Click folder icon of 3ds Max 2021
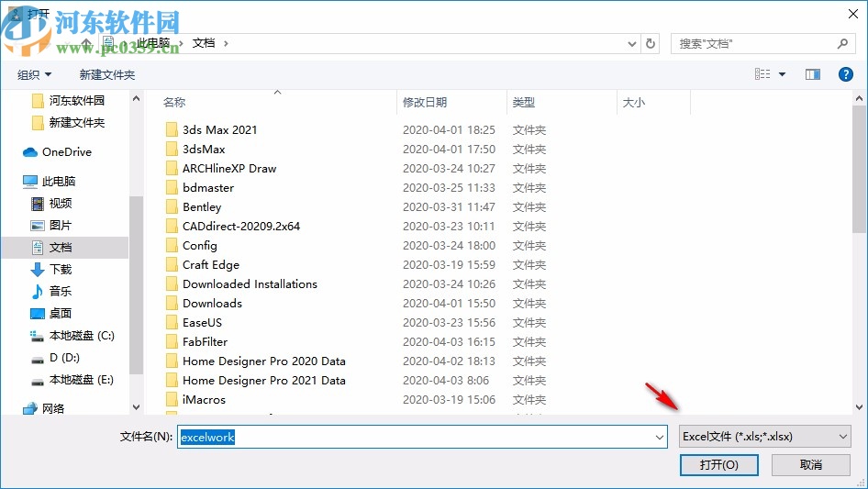This screenshot has width=868, height=489. [172, 129]
